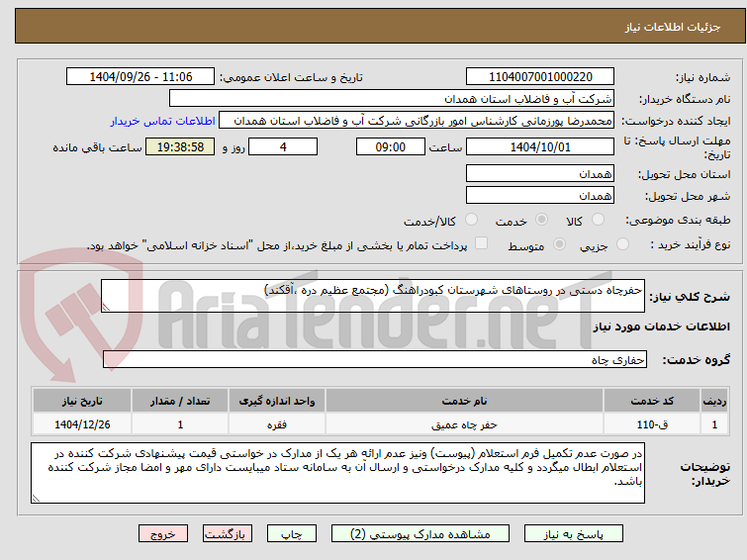Click the چاپ print button
747x560 pixels.
[292, 534]
